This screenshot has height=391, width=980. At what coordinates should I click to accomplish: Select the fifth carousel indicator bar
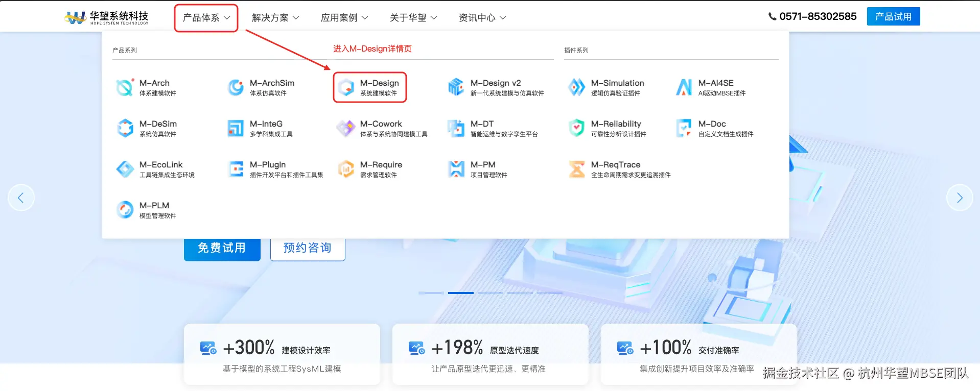(550, 293)
